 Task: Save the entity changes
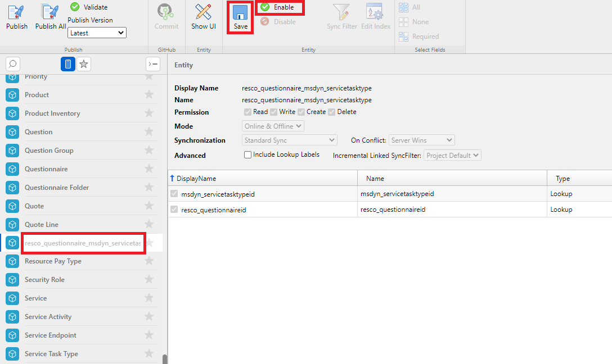240,17
